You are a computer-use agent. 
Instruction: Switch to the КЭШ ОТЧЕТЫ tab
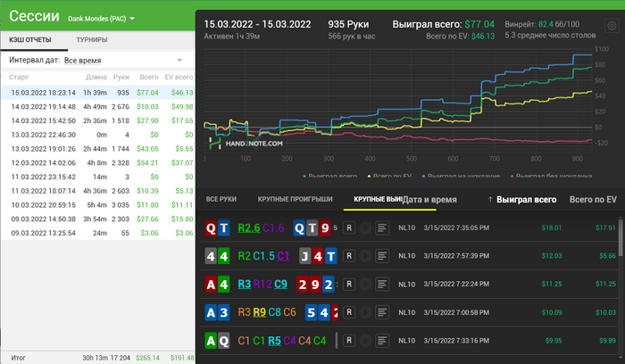pyautogui.click(x=30, y=40)
